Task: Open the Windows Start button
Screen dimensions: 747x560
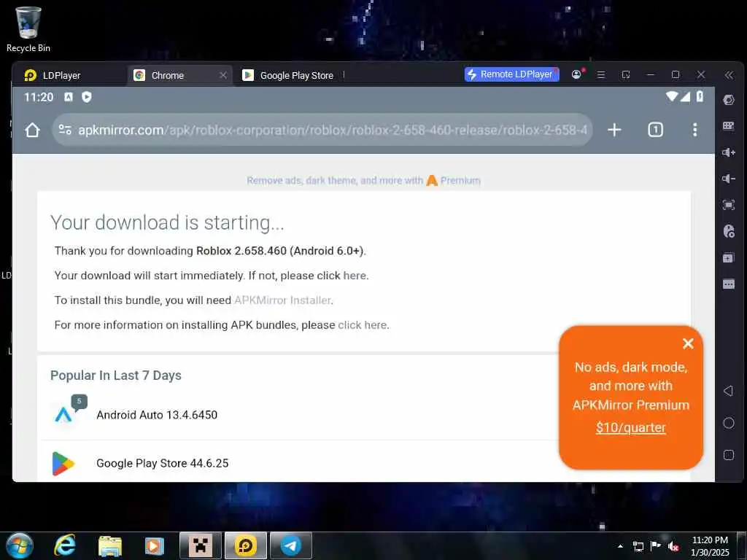Action: (19, 545)
